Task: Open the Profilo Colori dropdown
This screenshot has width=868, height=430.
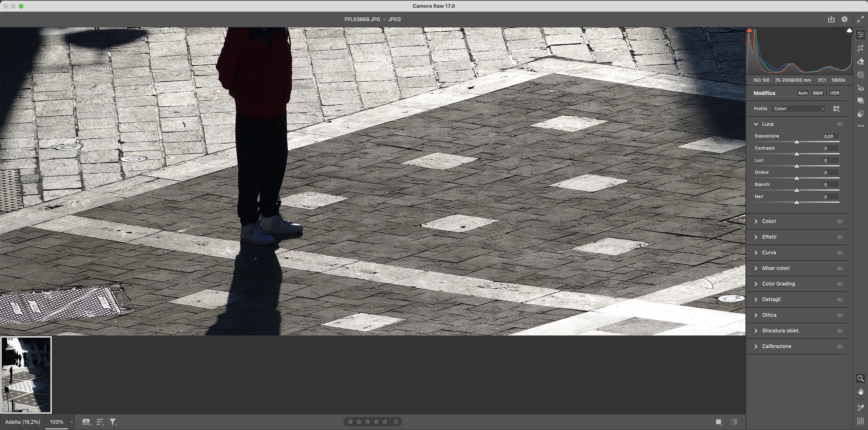Action: (x=799, y=109)
